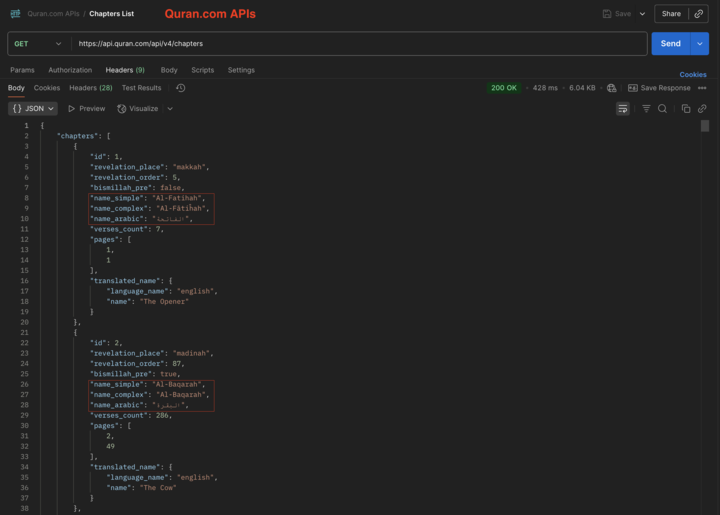Viewport: 720px width, 515px height.
Task: Open the Test Results tab
Action: pyautogui.click(x=141, y=88)
